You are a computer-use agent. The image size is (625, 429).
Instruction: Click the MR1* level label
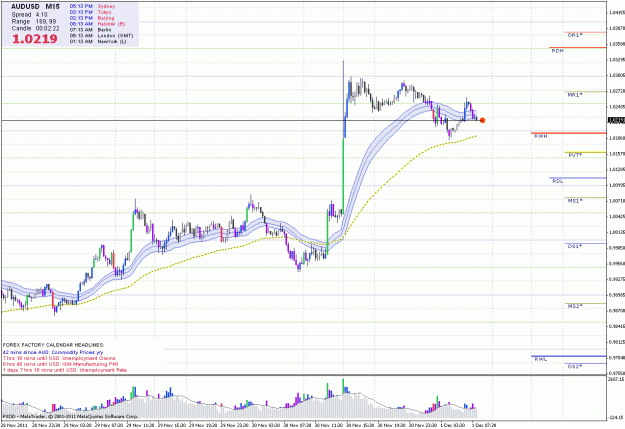[575, 94]
